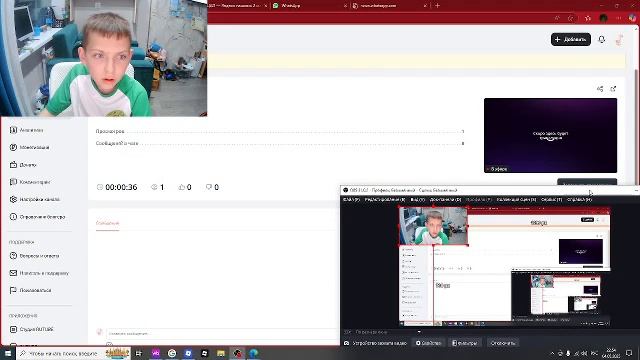Open Пожаловаться flag item

[x=30, y=290]
